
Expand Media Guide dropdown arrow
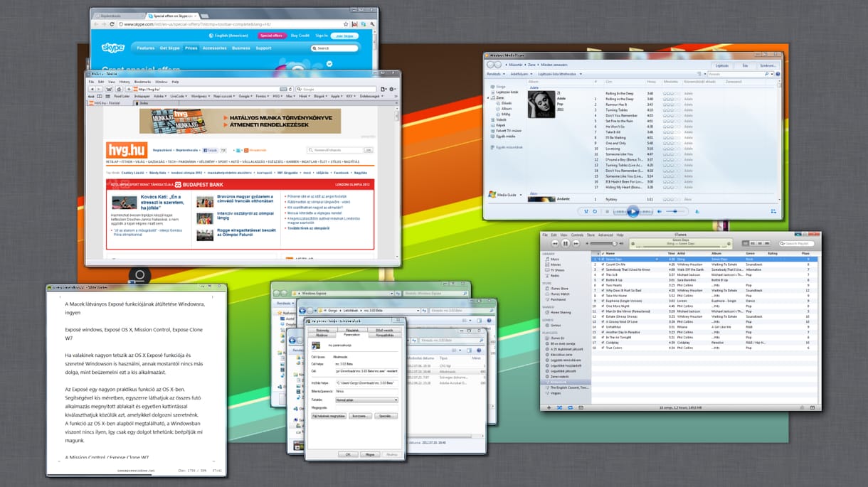coord(521,195)
